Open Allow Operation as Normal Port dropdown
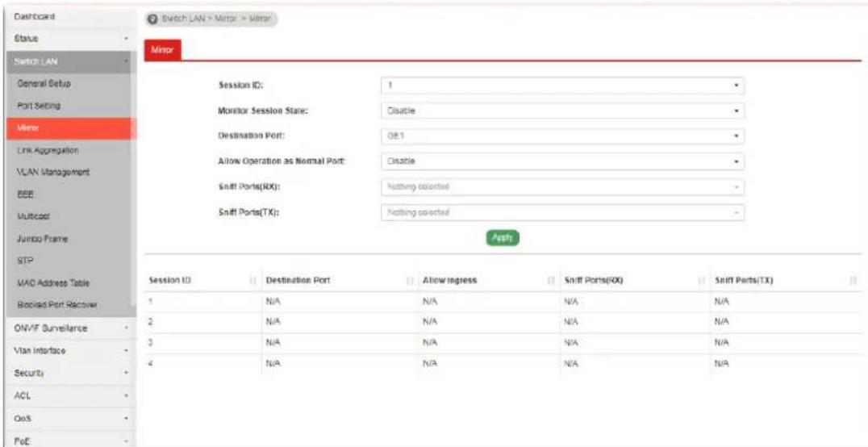 [562, 161]
